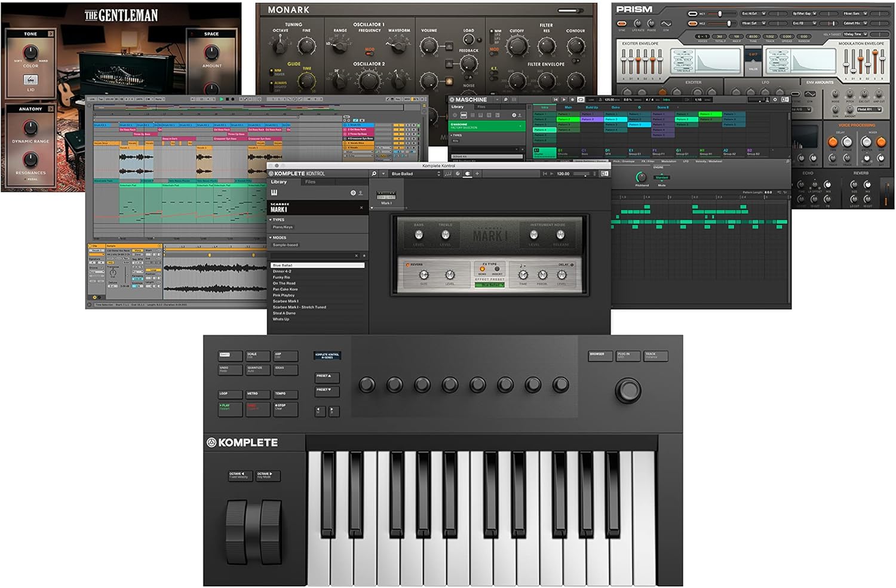Select the Funky Rio preset from the list
Screen dimensions: 896x588
pyautogui.click(x=282, y=278)
